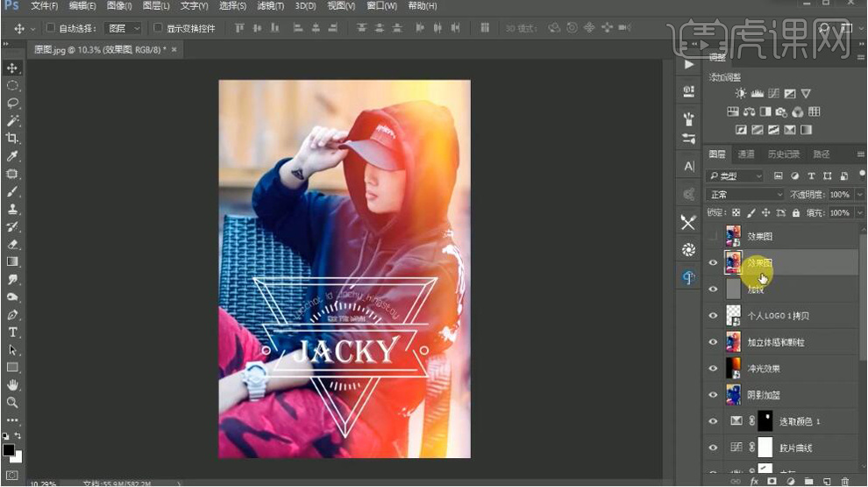
Task: Select the 选取颜色 1 layer mask
Action: pos(765,421)
